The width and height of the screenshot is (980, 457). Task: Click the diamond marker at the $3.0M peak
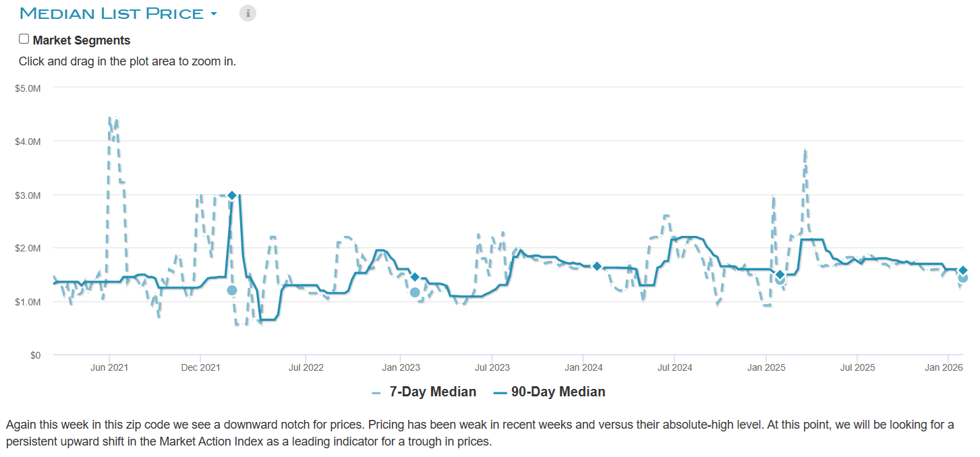tap(232, 195)
